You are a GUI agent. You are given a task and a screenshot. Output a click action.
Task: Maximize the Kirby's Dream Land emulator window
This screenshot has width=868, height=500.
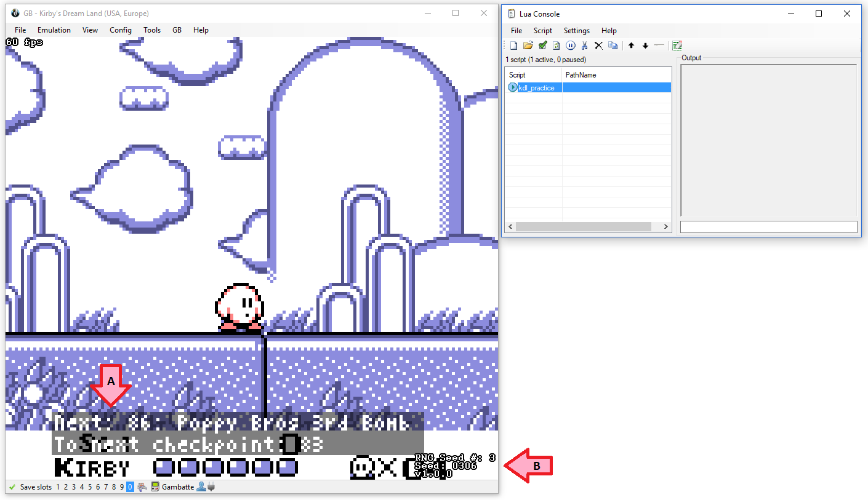click(456, 13)
